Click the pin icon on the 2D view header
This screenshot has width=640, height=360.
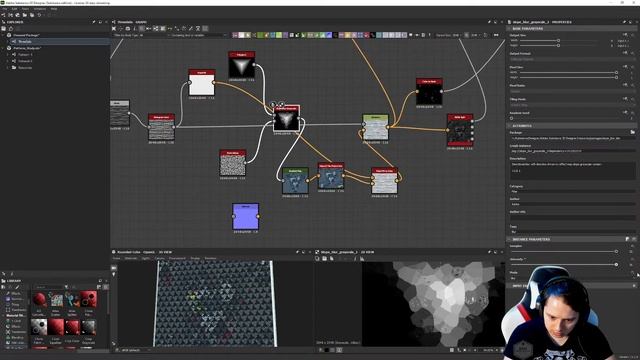(489, 252)
